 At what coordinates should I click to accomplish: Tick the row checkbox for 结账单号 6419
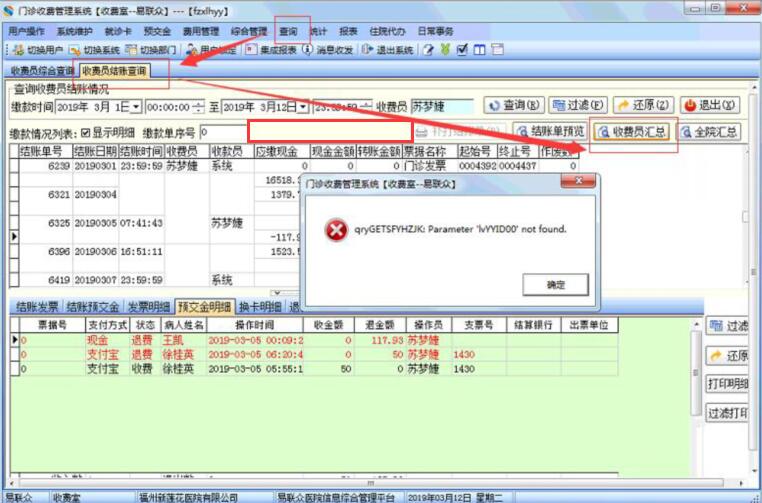[x=14, y=280]
